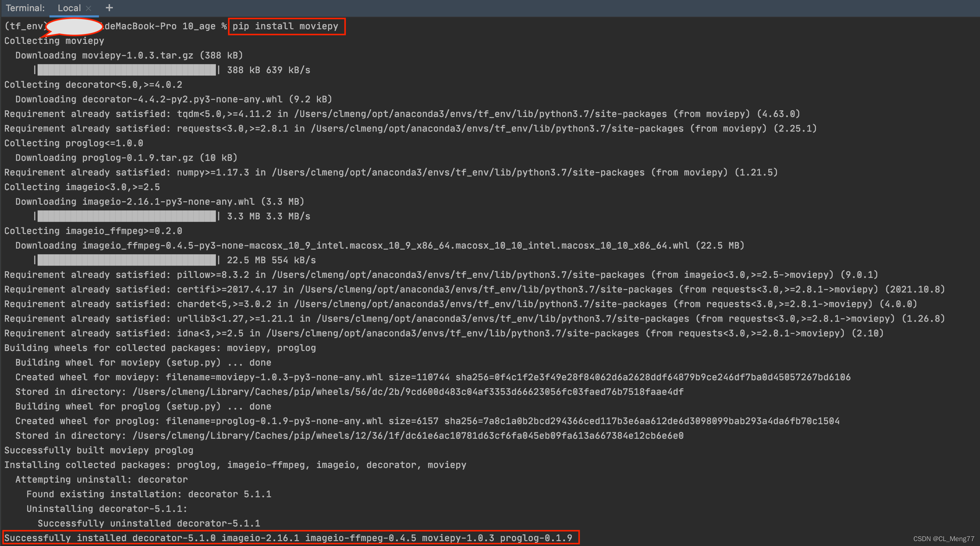Screen dimensions: 980x546
Task: Open a new terminal session tab
Action: click(x=109, y=8)
